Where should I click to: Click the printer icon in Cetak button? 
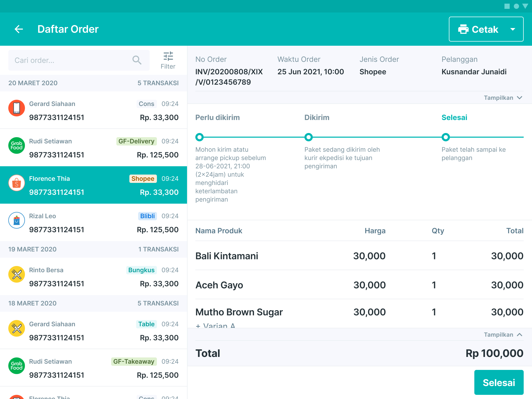463,29
